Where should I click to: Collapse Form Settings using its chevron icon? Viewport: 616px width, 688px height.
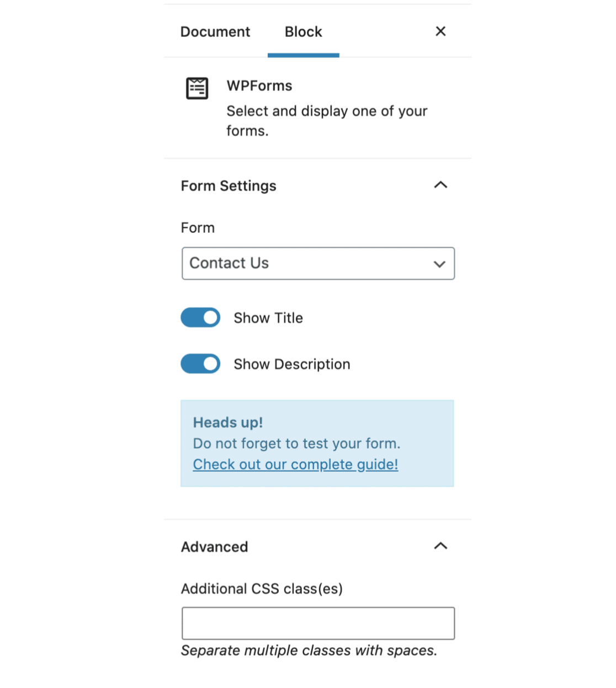pos(440,185)
